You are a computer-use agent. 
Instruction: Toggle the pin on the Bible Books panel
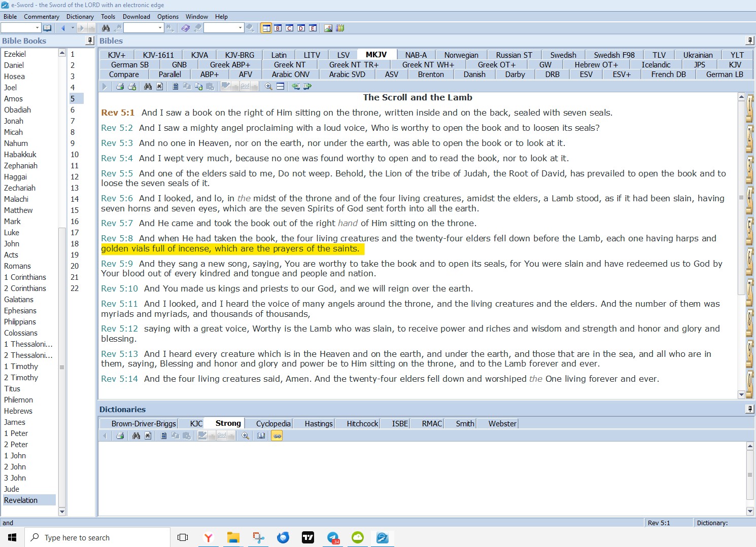pyautogui.click(x=90, y=41)
